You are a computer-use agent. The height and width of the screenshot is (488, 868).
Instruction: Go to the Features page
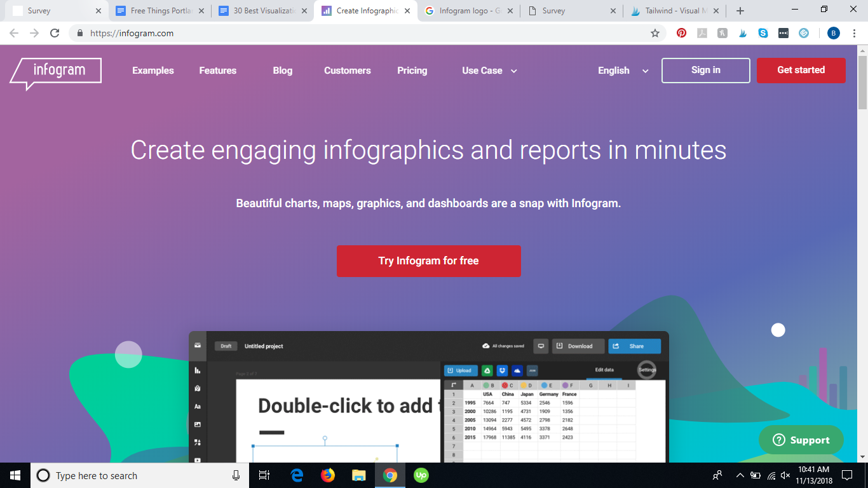click(218, 71)
